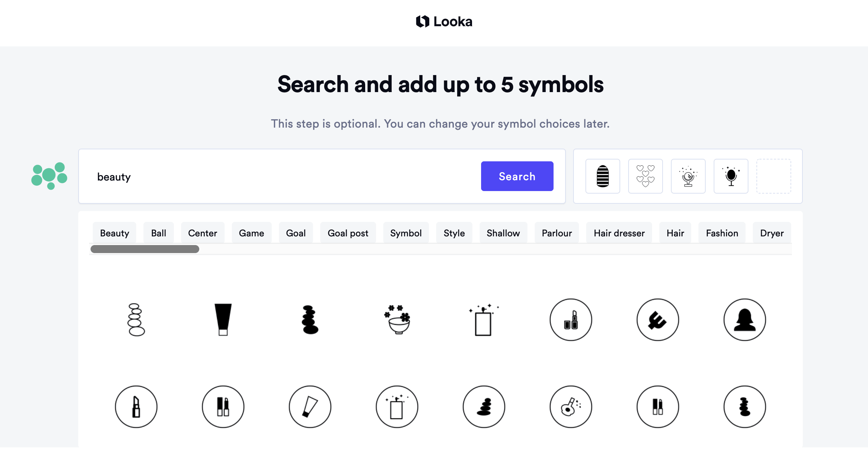Select the floral bowl beauty icon
The height and width of the screenshot is (451, 868).
tap(397, 319)
